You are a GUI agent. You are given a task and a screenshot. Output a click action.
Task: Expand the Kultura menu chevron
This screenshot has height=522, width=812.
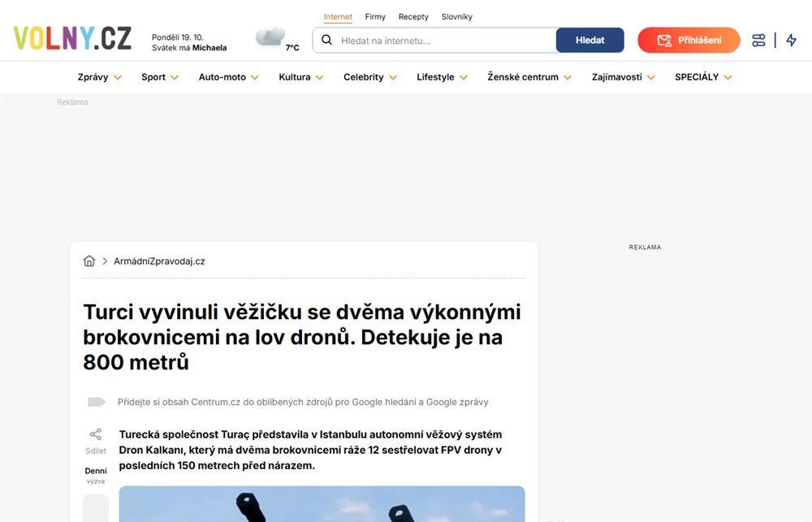click(319, 78)
